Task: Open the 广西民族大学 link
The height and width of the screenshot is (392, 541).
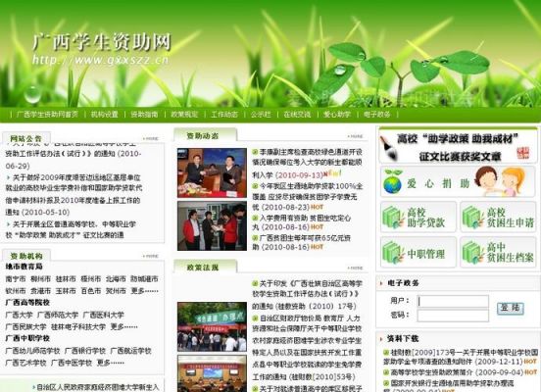Action: 25,326
